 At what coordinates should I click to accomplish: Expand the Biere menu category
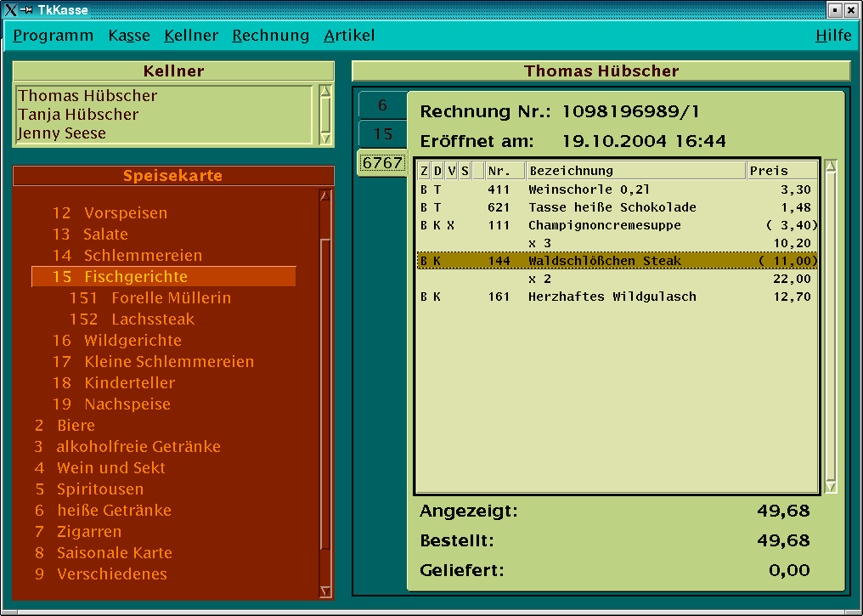pos(76,426)
